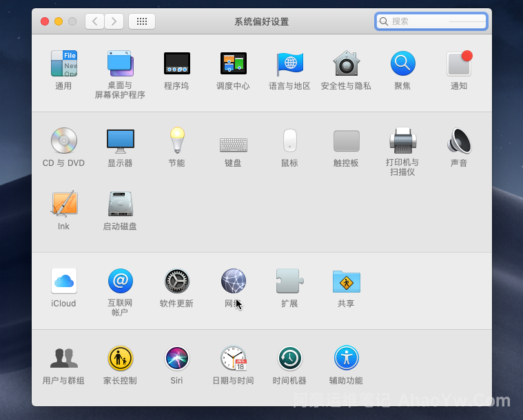Open 日期与时间 clock icon

click(x=233, y=358)
